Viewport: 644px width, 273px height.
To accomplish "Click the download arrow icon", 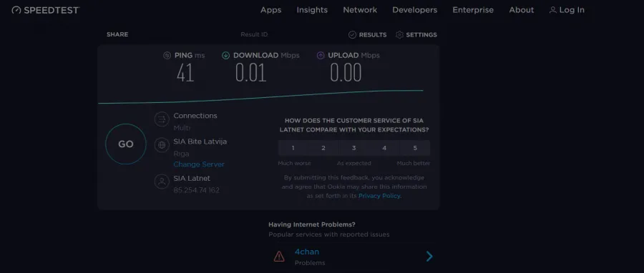I will point(225,55).
